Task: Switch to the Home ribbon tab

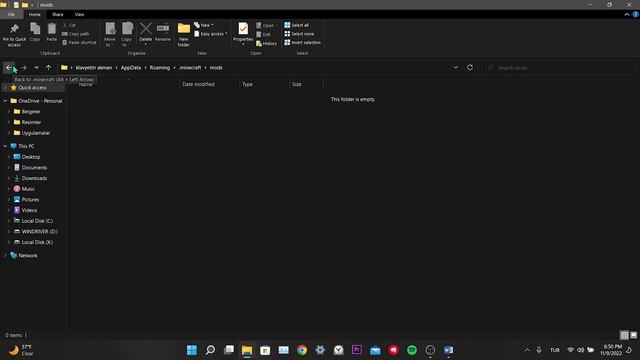Action: tap(35, 14)
